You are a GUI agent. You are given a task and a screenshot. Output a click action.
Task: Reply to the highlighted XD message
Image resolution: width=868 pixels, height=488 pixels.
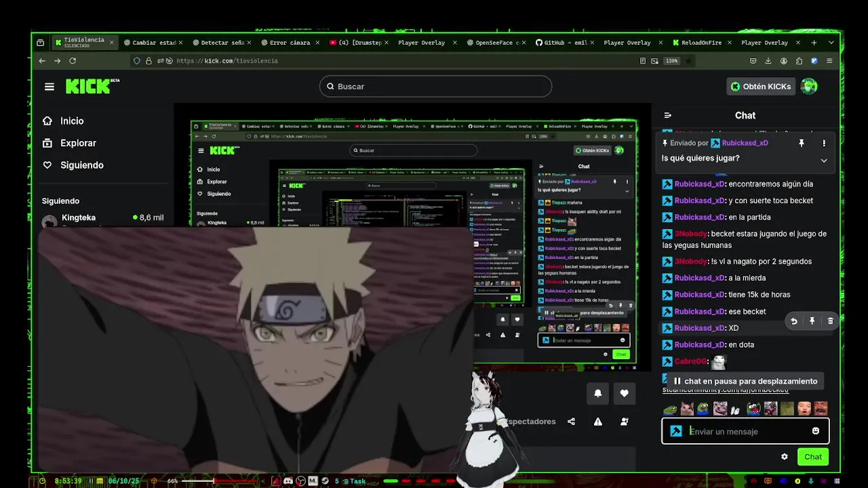click(x=794, y=321)
